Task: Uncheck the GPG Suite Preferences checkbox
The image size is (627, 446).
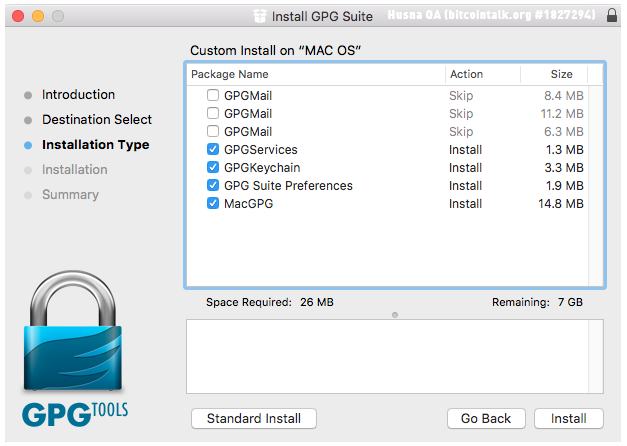Action: [x=213, y=185]
